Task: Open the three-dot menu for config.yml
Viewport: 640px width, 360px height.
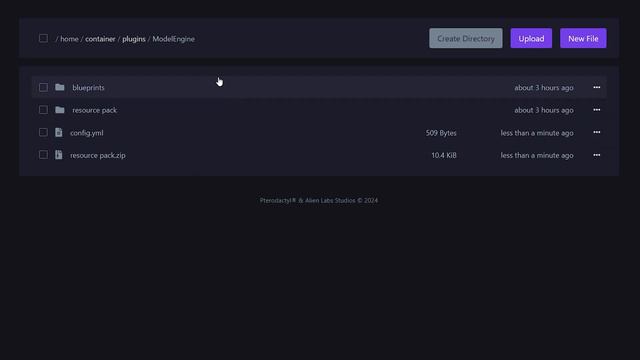Action: pyautogui.click(x=596, y=132)
